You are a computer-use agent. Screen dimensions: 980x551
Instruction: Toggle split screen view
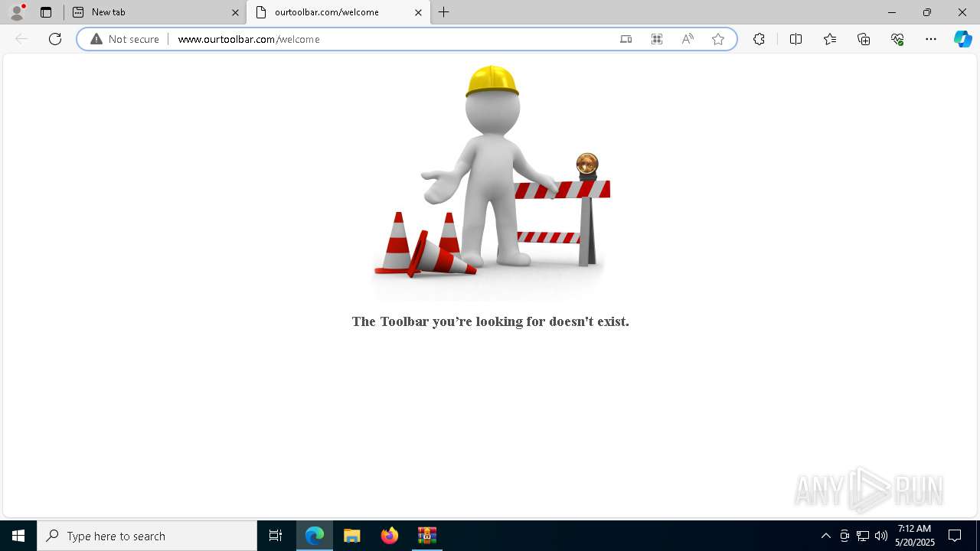[795, 39]
